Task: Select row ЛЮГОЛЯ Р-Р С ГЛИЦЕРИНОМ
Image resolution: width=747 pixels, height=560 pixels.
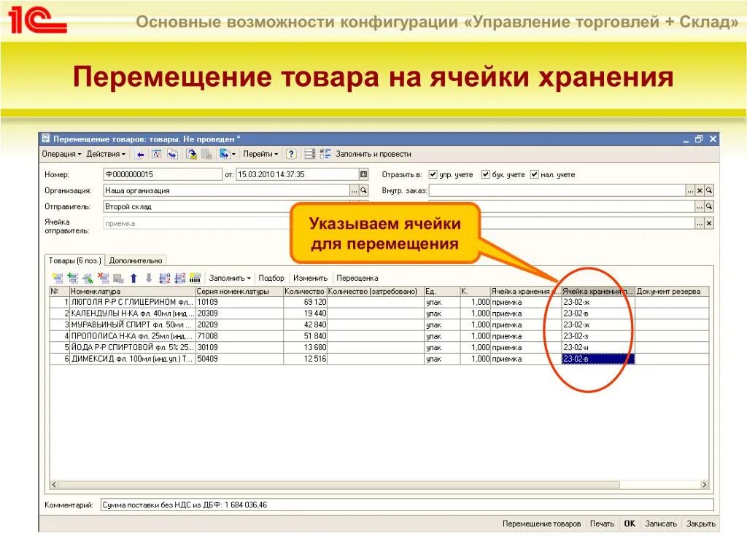Action: [379, 302]
